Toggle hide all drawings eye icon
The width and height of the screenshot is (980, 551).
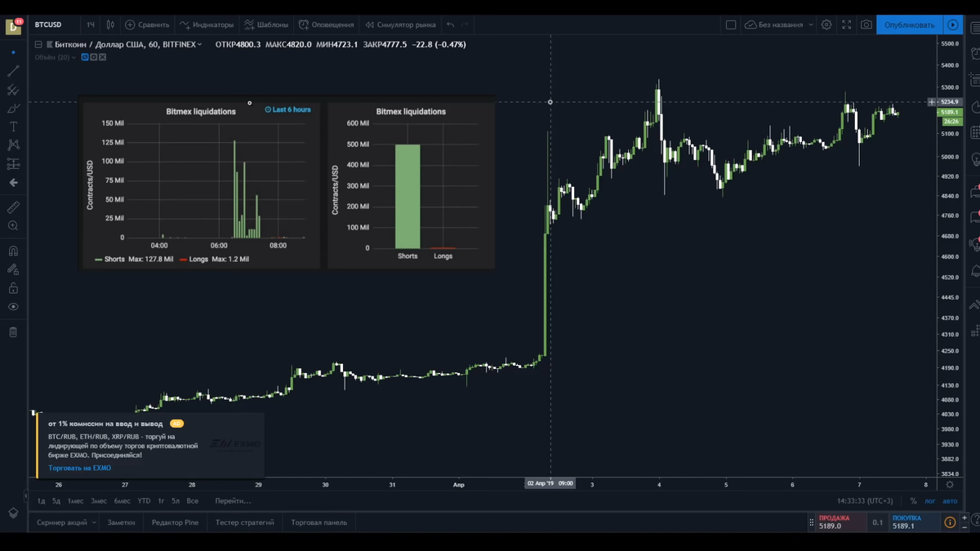[x=13, y=307]
